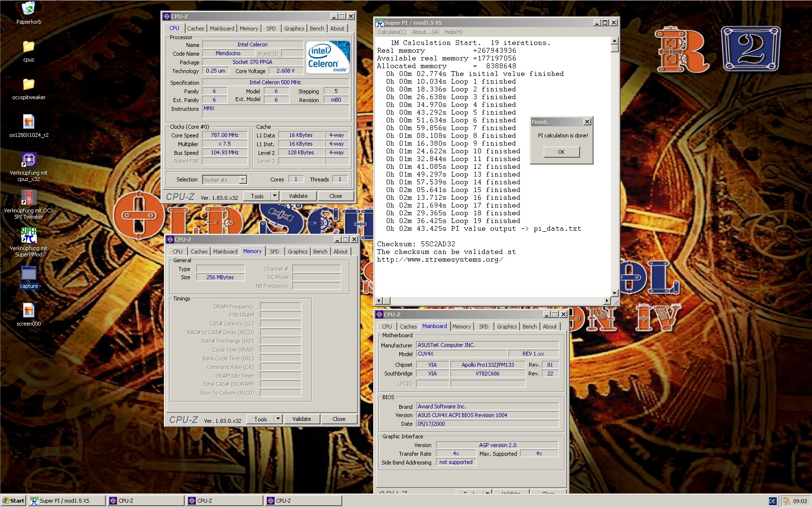Select the cpuz folder on desktop

click(x=29, y=46)
